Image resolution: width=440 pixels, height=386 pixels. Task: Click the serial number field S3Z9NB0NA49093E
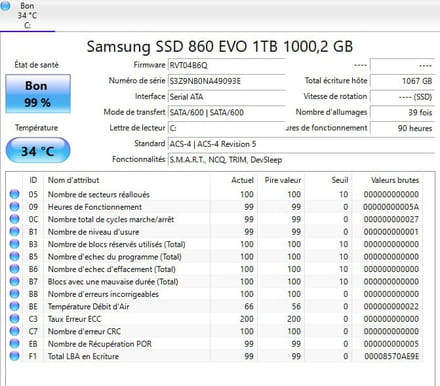click(226, 81)
